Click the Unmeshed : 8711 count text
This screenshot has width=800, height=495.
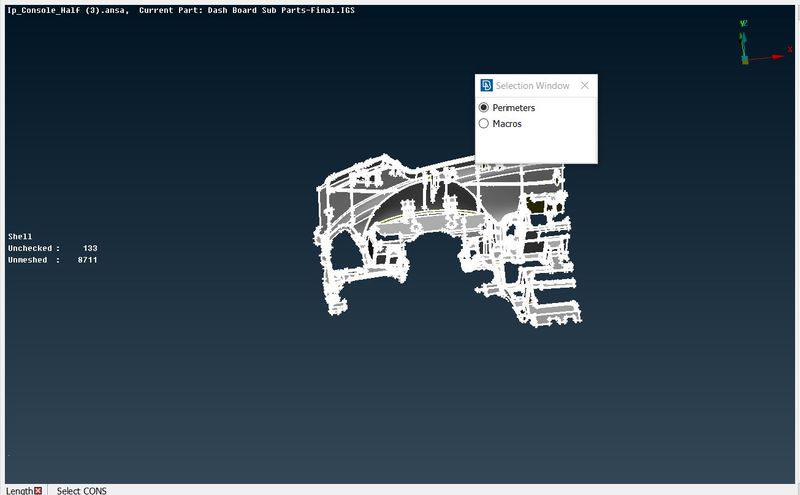tap(53, 260)
